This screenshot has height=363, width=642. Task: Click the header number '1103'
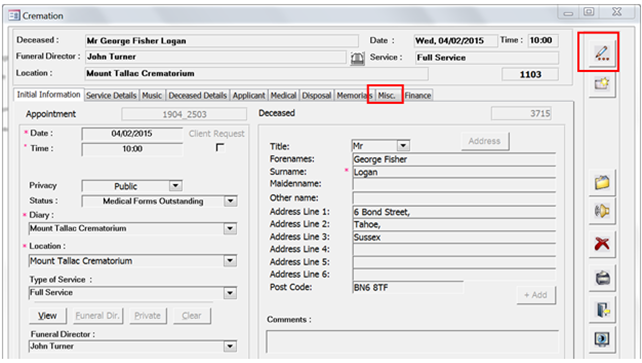[x=530, y=74]
